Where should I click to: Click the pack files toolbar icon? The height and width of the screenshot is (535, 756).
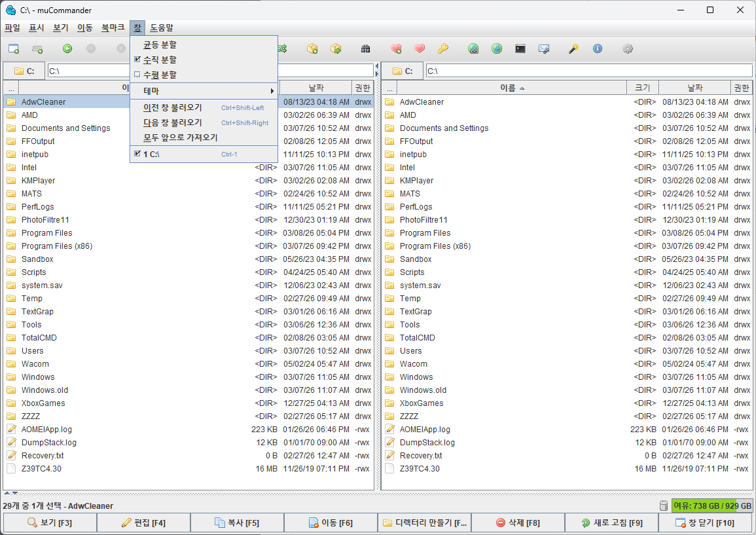pyautogui.click(x=312, y=48)
